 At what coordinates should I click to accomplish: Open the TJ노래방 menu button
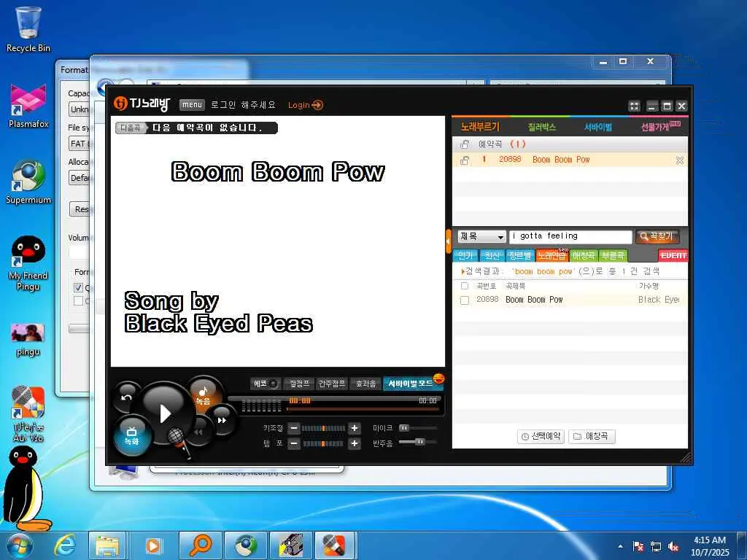pos(192,105)
